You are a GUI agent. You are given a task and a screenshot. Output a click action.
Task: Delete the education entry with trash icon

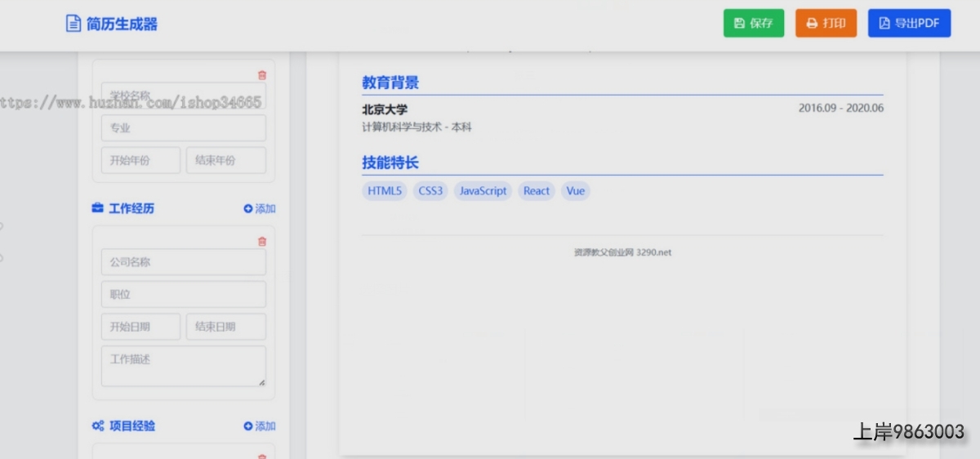pos(262,75)
